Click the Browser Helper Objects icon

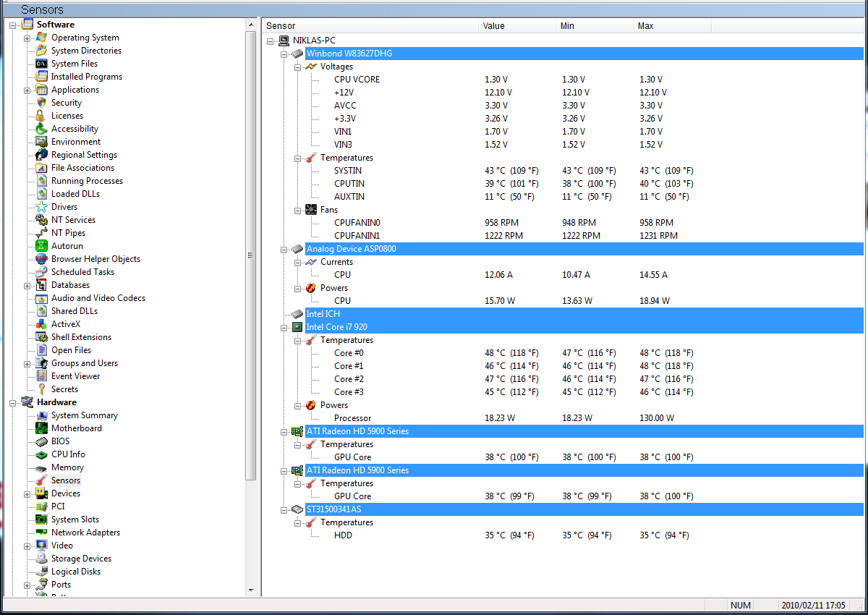pos(42,259)
